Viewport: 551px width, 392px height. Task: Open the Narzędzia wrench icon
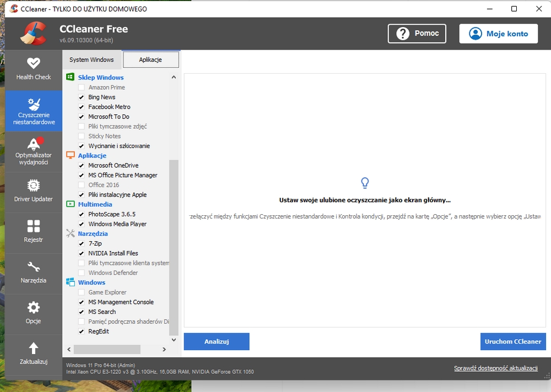pyautogui.click(x=34, y=267)
